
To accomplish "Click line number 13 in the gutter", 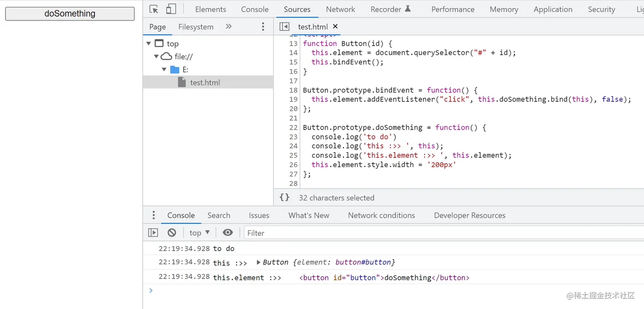I will point(293,43).
